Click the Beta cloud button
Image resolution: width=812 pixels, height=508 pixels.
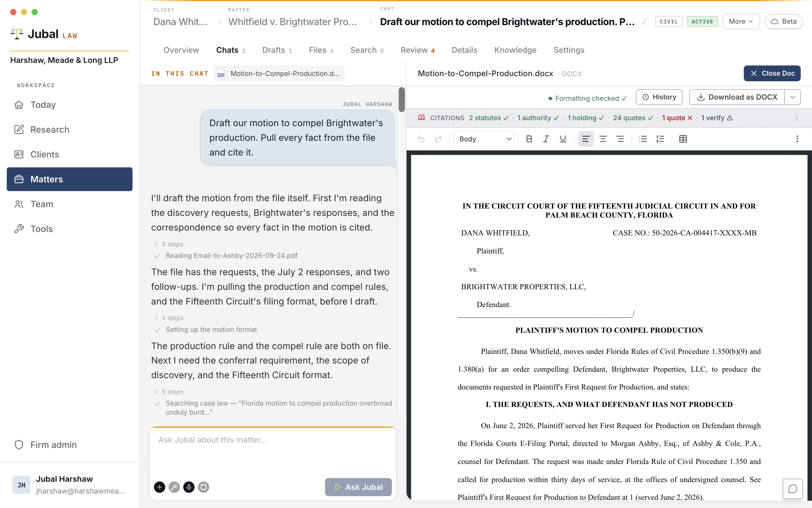coord(784,21)
